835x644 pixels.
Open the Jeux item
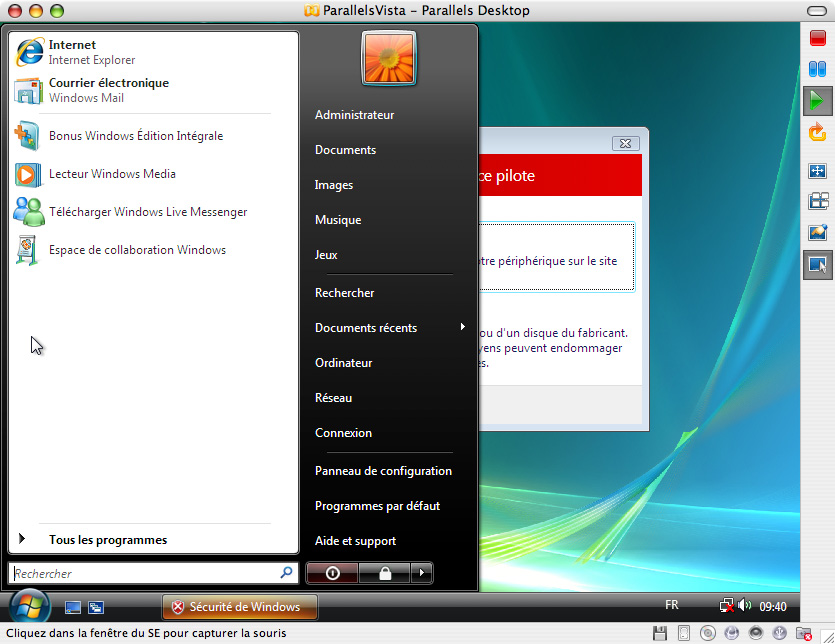[x=326, y=255]
